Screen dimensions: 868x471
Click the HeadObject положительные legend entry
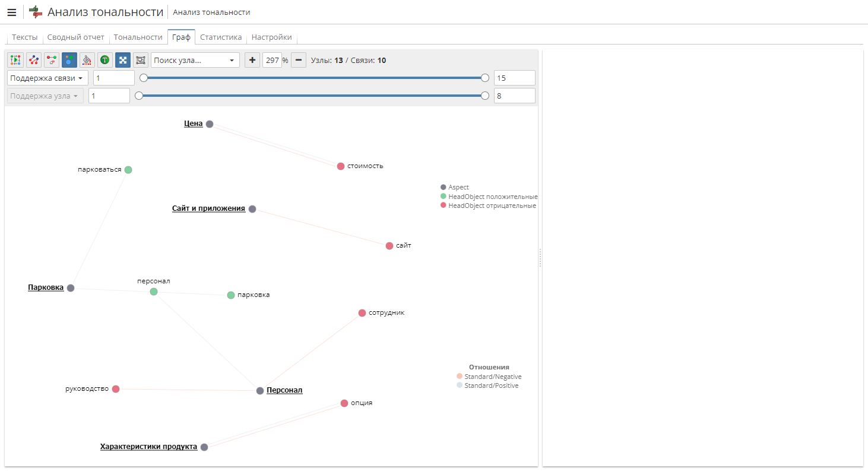pyautogui.click(x=489, y=197)
